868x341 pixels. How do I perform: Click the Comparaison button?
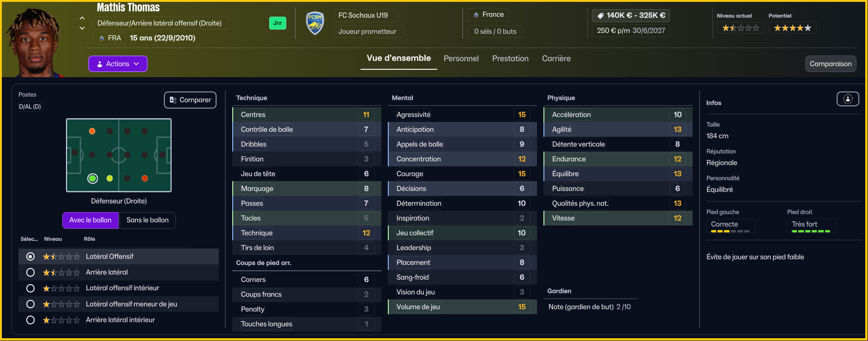[x=830, y=64]
